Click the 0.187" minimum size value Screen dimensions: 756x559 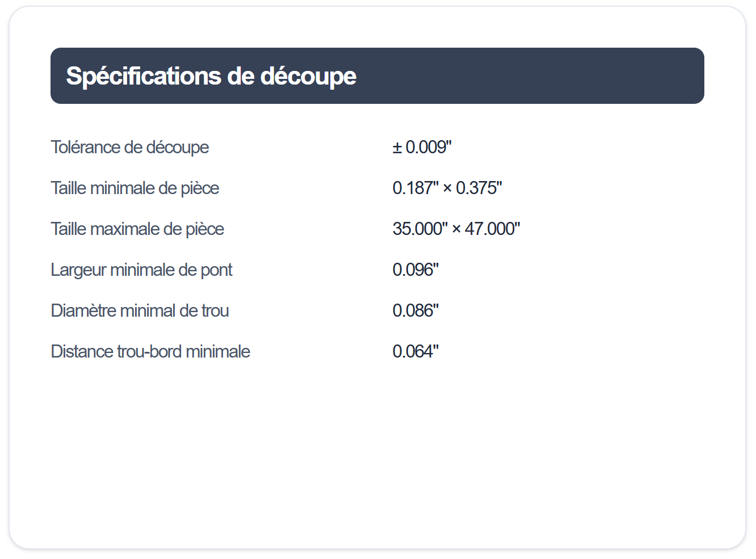415,188
